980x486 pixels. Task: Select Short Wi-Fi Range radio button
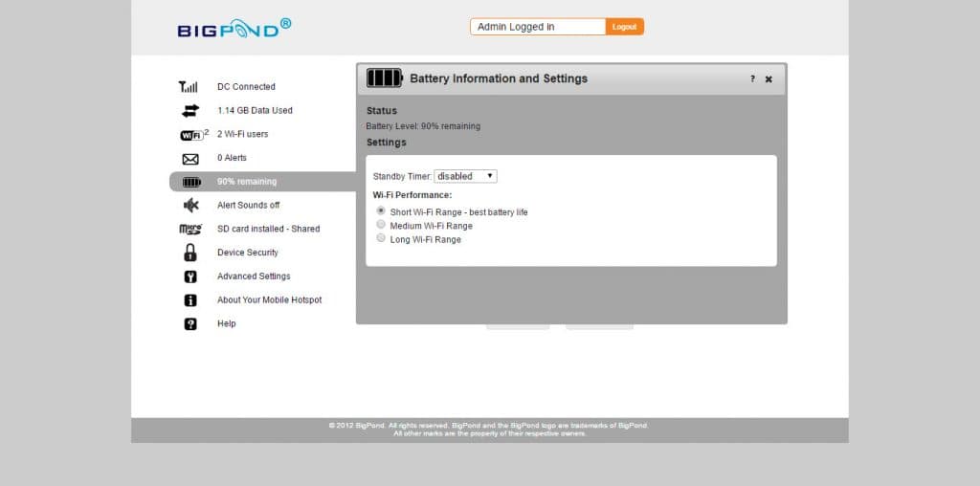[x=381, y=211]
